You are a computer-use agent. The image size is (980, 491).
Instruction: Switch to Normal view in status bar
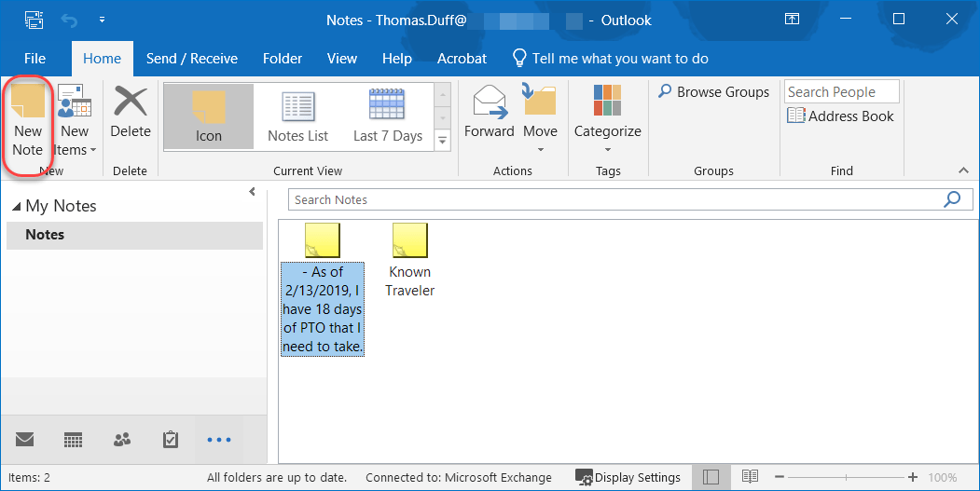pos(711,477)
